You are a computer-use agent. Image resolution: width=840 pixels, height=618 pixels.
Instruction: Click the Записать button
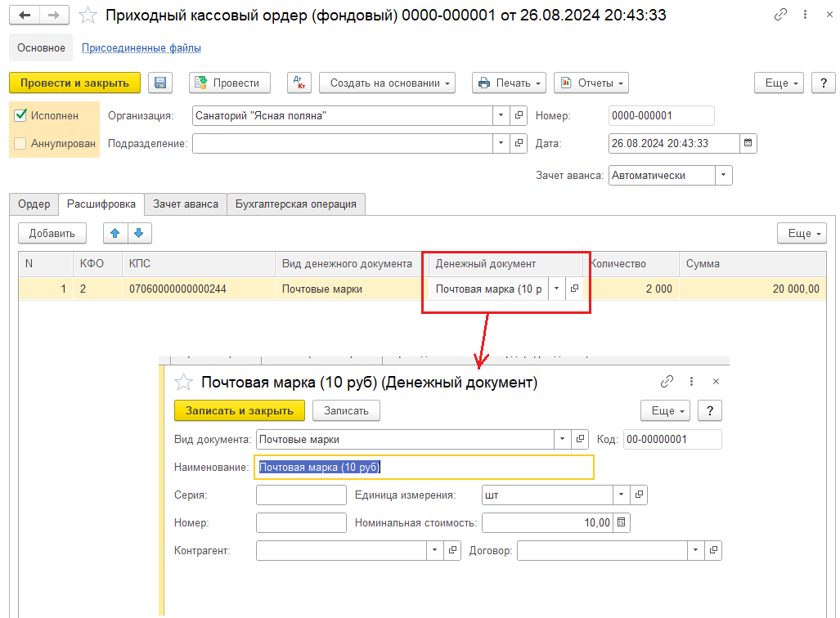[346, 410]
